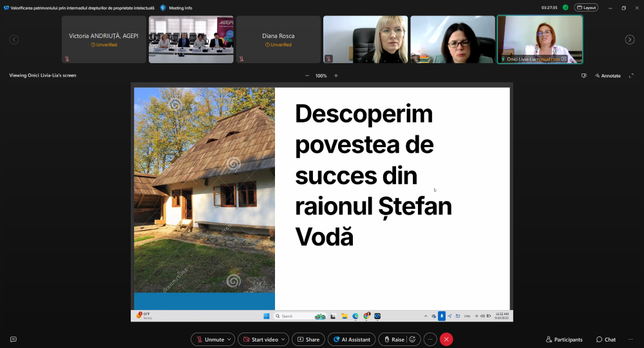The width and height of the screenshot is (644, 348).
Task: Open the Participants panel
Action: tap(564, 339)
